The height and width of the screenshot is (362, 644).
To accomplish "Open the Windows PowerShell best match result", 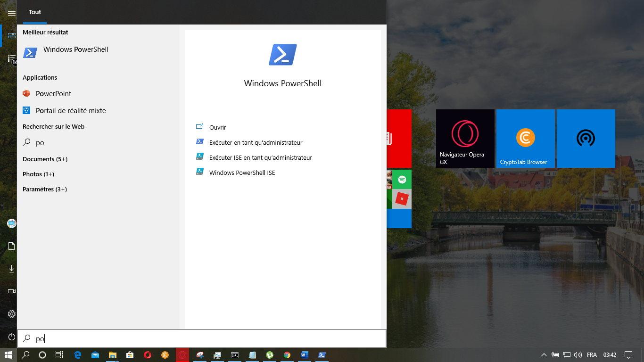I will pyautogui.click(x=98, y=52).
